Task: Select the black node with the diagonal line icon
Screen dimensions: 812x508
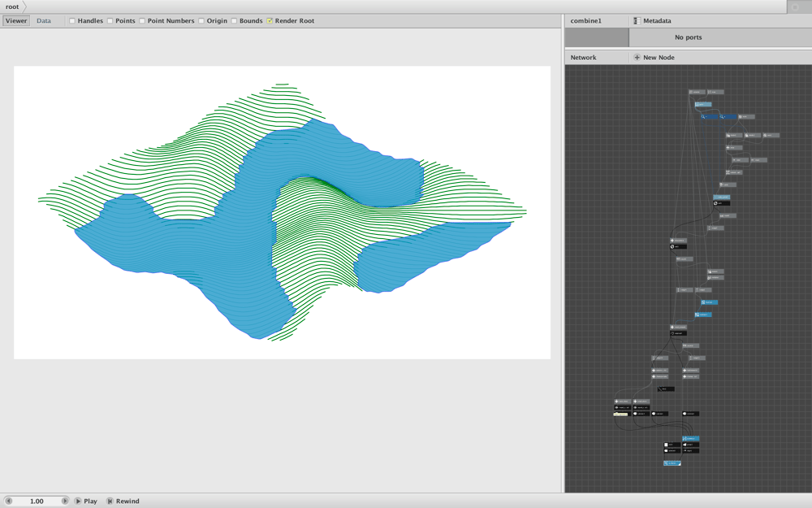Action: [666, 389]
